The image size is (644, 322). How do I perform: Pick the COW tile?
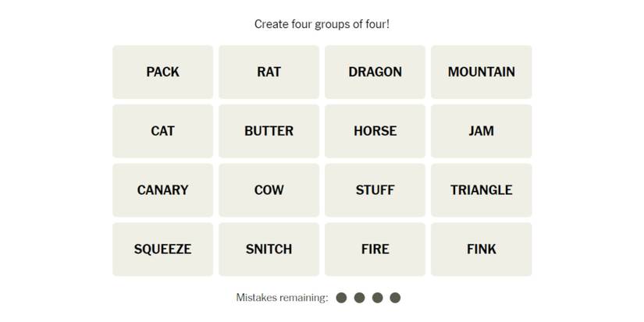pos(269,190)
